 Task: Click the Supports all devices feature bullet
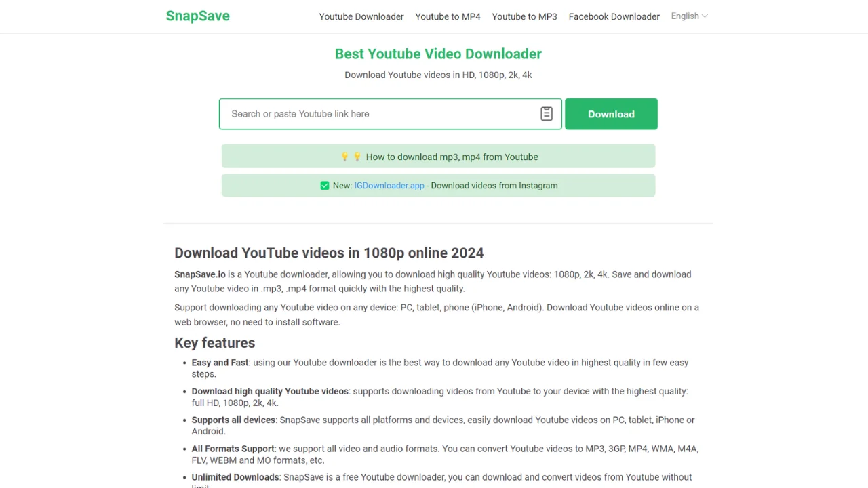[233, 420]
